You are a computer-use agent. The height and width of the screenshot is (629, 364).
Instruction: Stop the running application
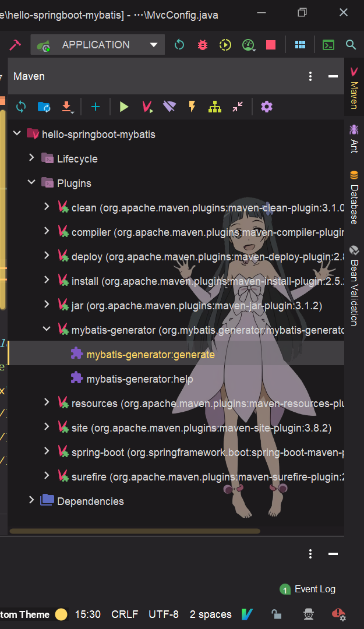pos(271,44)
